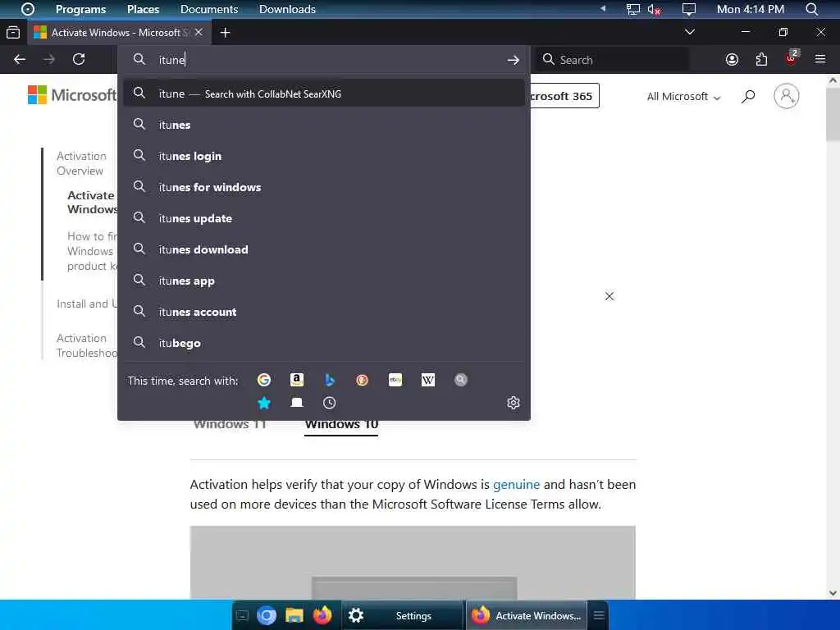This screenshot has width=840, height=630.
Task: Search with Wikipedia icon
Action: [428, 381]
